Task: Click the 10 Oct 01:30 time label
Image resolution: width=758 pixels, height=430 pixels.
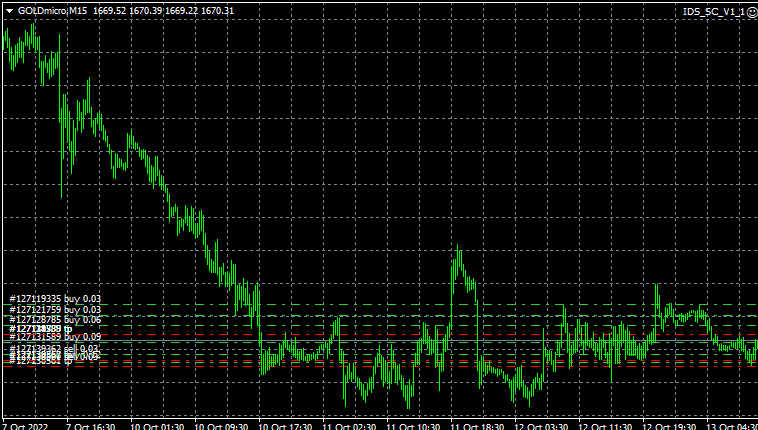Action: click(x=154, y=425)
